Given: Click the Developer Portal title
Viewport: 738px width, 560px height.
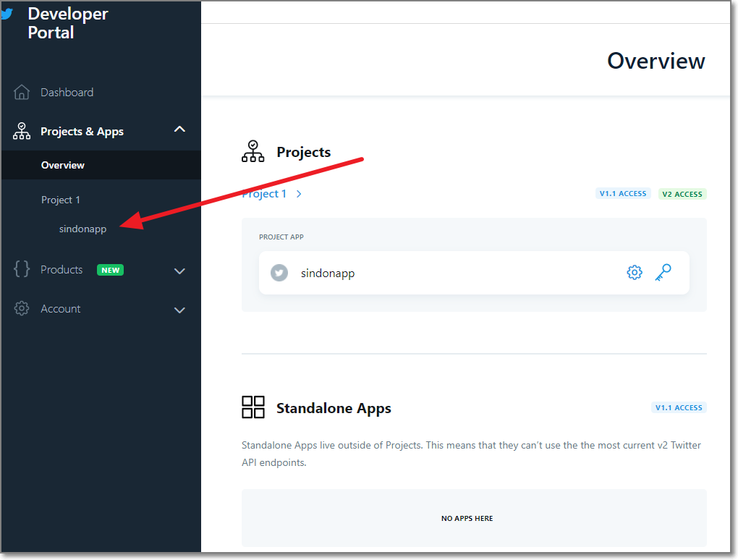Looking at the screenshot, I should click(68, 23).
